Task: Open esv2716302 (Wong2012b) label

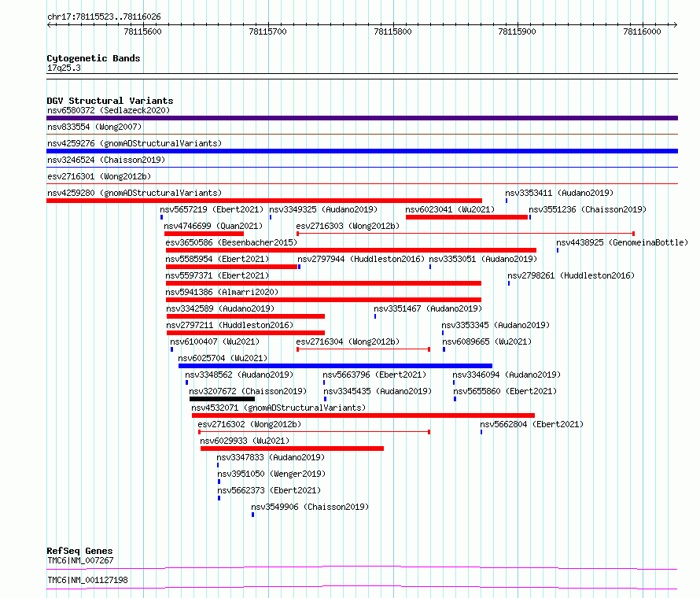Action: [x=249, y=424]
